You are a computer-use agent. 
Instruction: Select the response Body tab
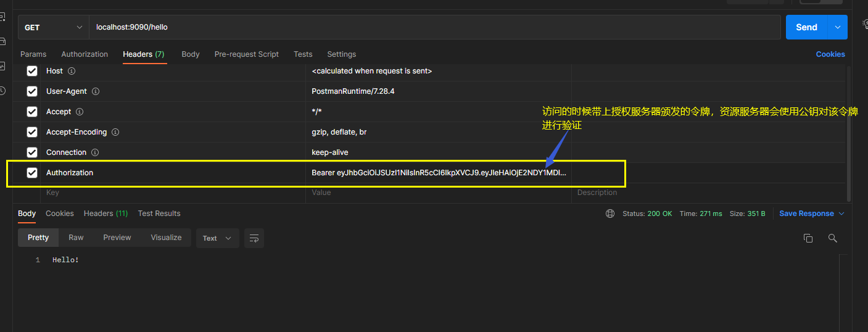pyautogui.click(x=27, y=214)
